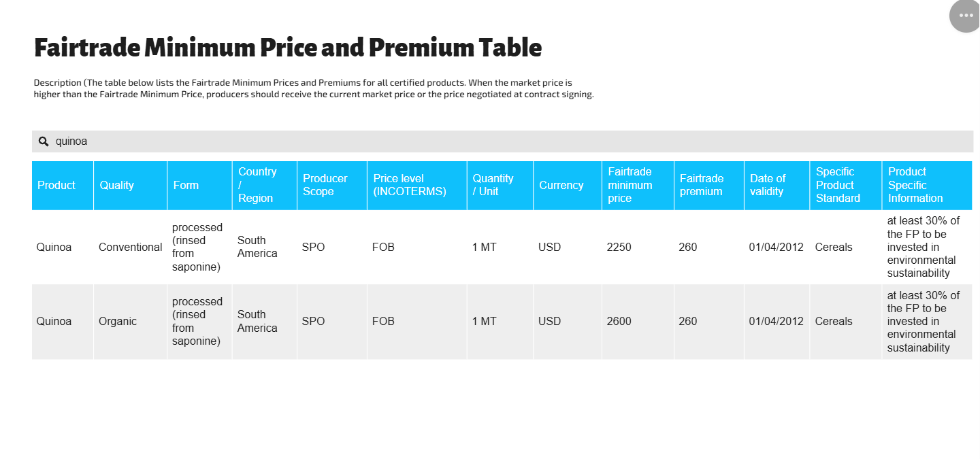
Task: Sort by Date of validity header
Action: click(x=768, y=185)
